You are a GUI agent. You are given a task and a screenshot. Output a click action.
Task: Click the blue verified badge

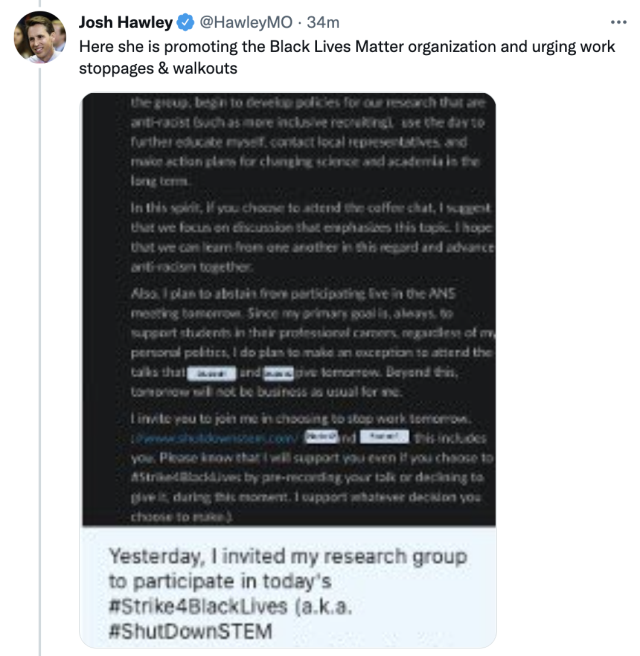pos(186,23)
